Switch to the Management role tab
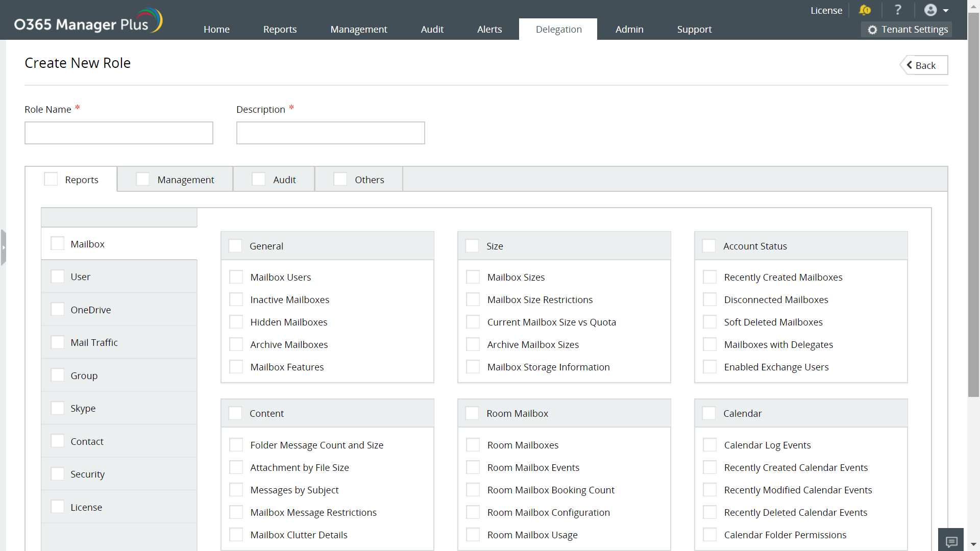Screen dimensions: 980x551 pyautogui.click(x=185, y=180)
